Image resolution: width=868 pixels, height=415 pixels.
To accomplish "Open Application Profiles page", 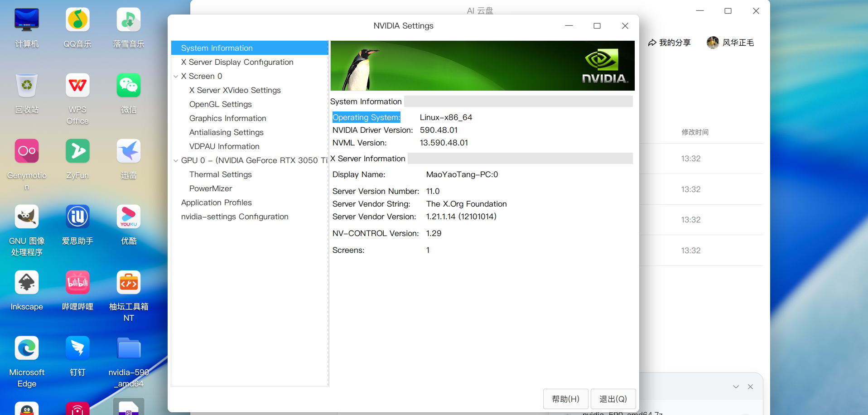I will (x=216, y=203).
